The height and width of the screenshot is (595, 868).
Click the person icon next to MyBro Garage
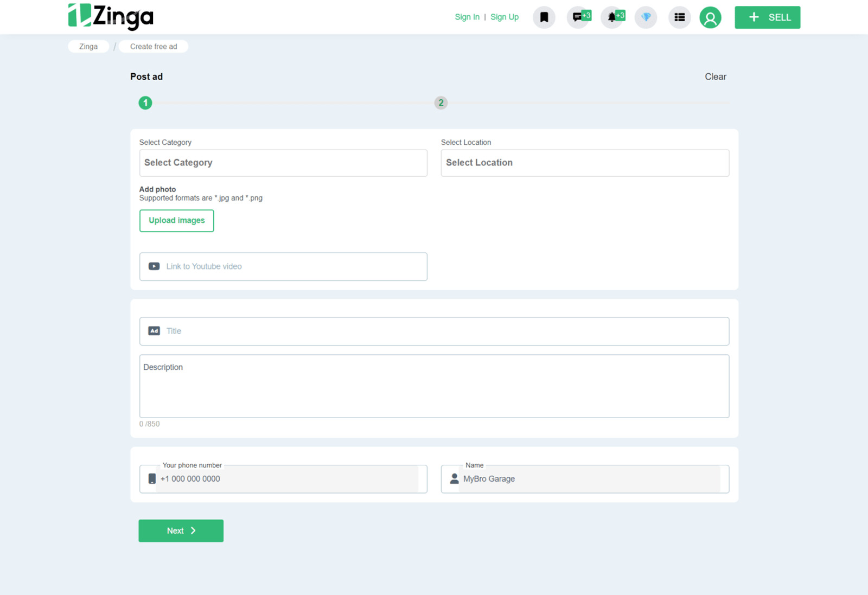click(454, 479)
